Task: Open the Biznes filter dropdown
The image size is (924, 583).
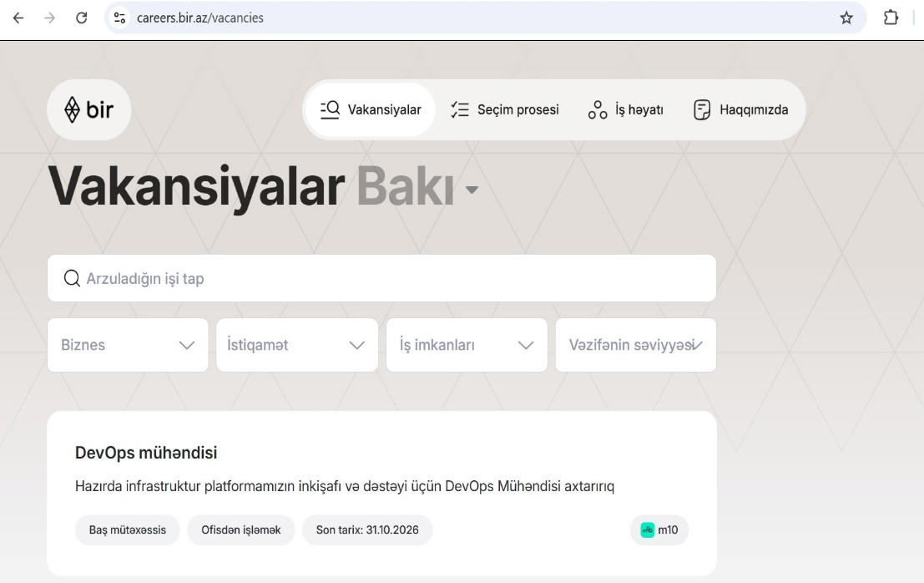Action: 128,345
